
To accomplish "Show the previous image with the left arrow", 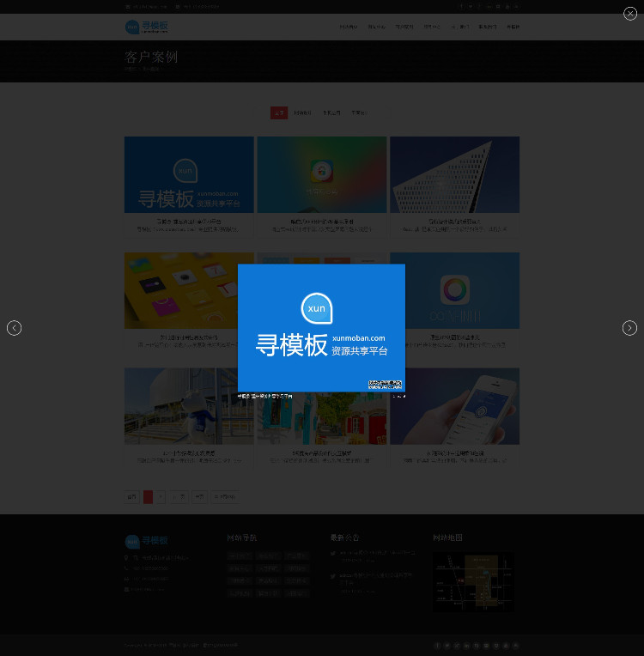I will click(x=15, y=328).
